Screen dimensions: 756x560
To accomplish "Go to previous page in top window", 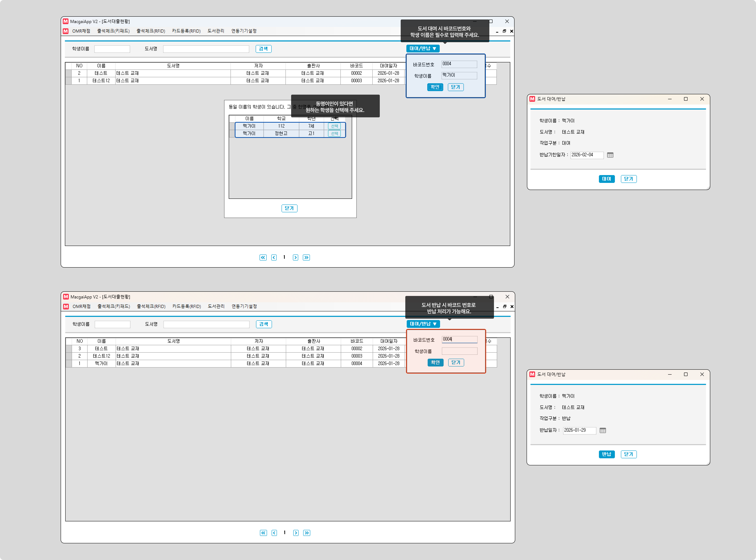I will coord(274,257).
